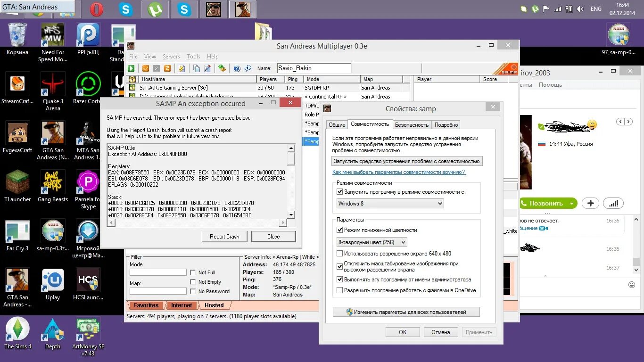The height and width of the screenshot is (362, 644).
Task: Open the Tools menu in SA-MP
Action: (193, 57)
